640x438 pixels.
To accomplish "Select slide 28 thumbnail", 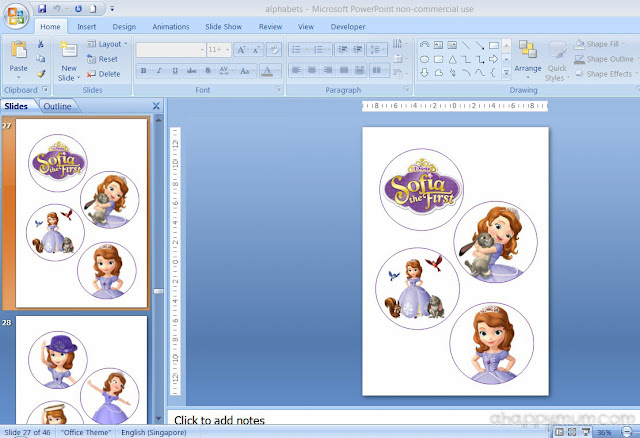I will [81, 369].
